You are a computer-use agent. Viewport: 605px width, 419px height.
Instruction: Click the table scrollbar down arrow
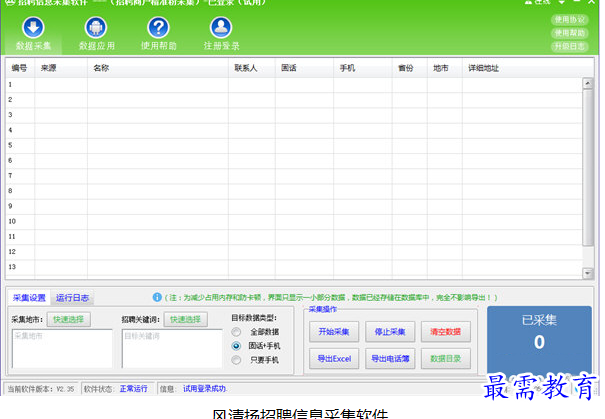pyautogui.click(x=587, y=273)
